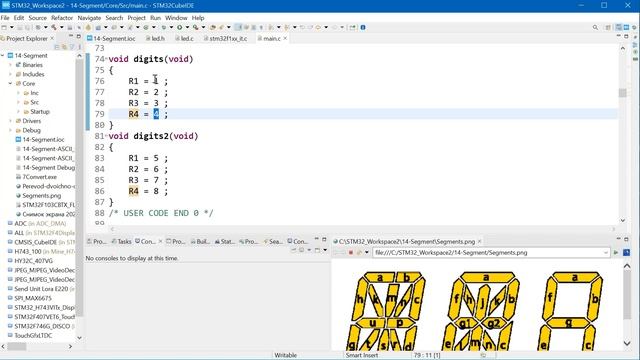Click the Save All toolbar icon
The width and height of the screenshot is (640, 360).
pyautogui.click(x=27, y=27)
